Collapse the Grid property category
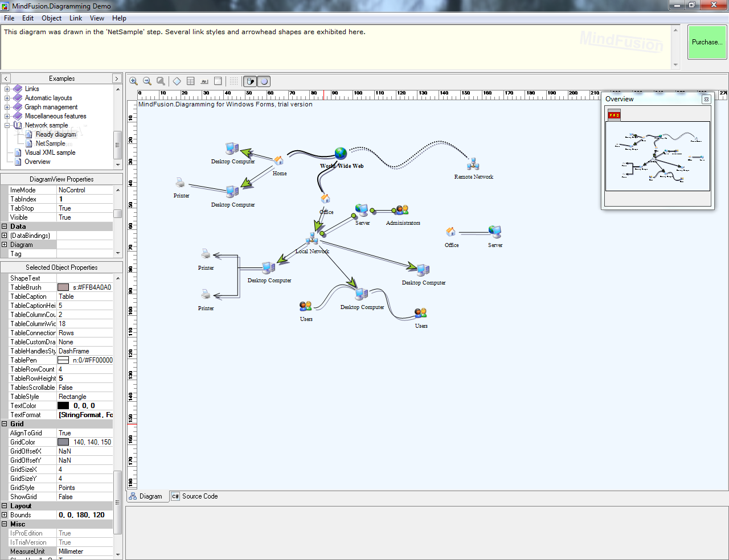The width and height of the screenshot is (729, 560). (5, 424)
